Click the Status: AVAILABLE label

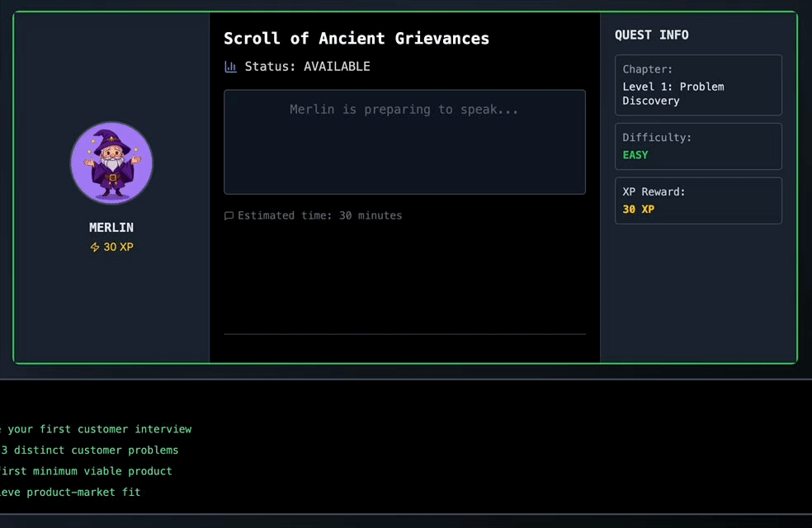point(307,67)
